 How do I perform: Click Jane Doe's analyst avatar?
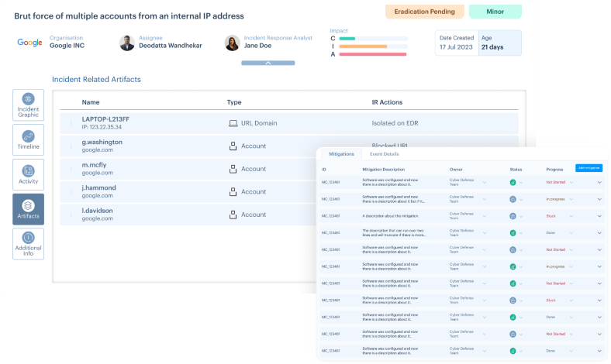pos(231,43)
